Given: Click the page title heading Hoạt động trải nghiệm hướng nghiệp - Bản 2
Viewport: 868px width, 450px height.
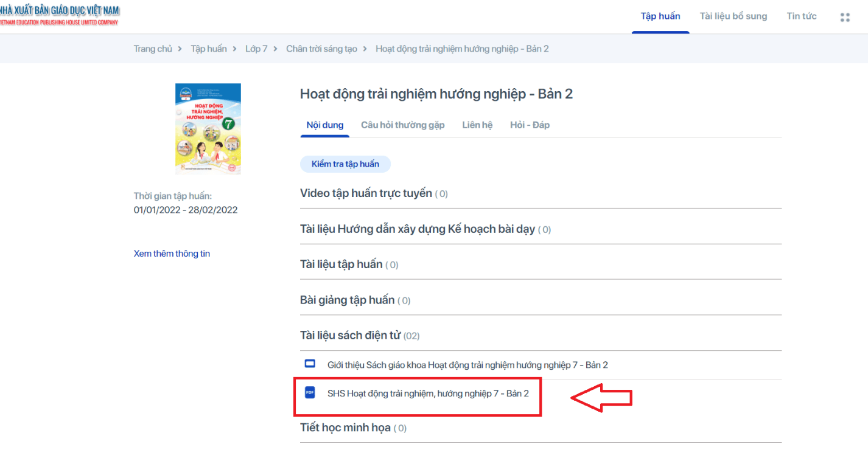Looking at the screenshot, I should pyautogui.click(x=436, y=94).
